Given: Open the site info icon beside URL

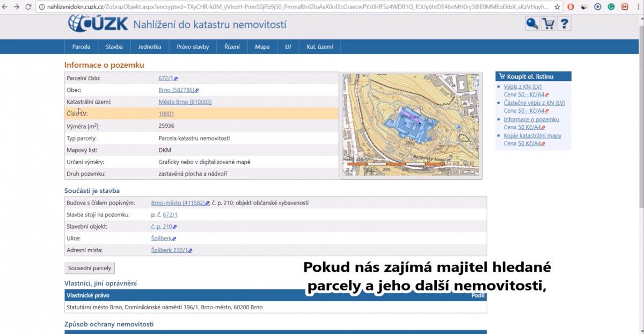Looking at the screenshot, I should click(42, 7).
